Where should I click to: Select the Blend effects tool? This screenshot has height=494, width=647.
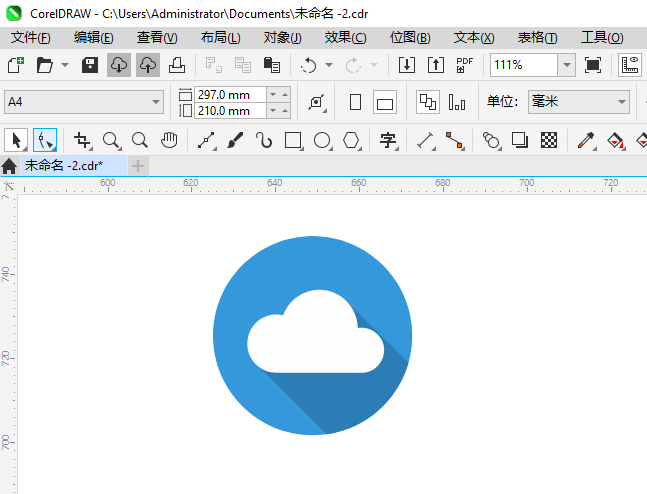point(491,140)
